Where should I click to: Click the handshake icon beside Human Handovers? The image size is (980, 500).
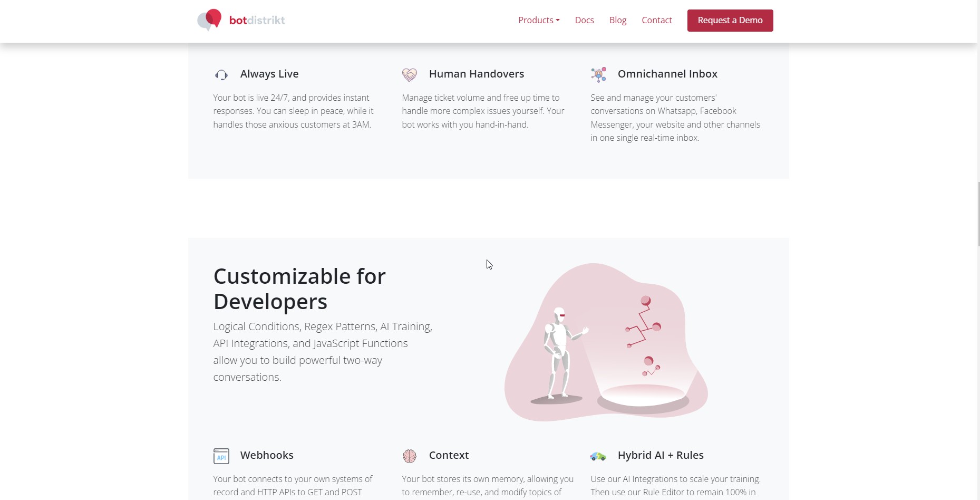[x=410, y=75]
